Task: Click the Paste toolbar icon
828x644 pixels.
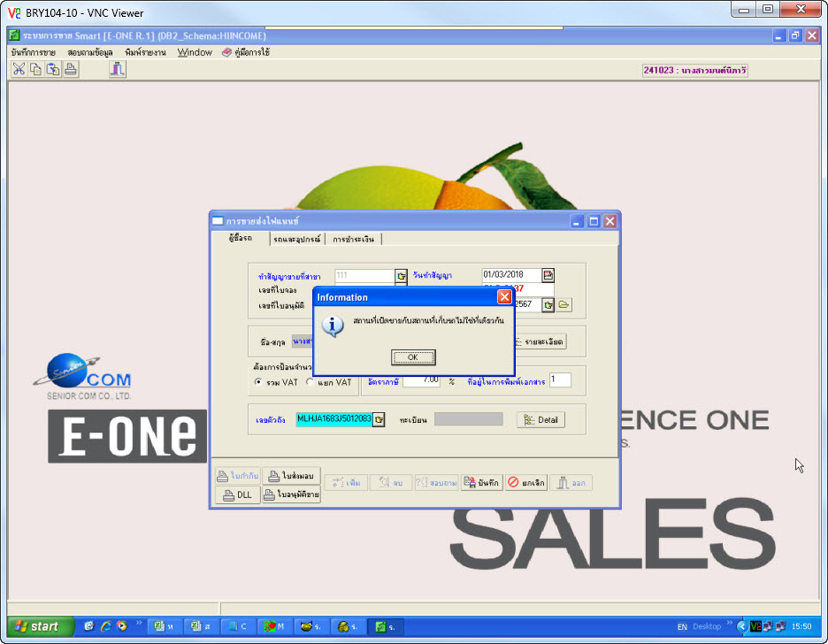Action: [x=53, y=70]
